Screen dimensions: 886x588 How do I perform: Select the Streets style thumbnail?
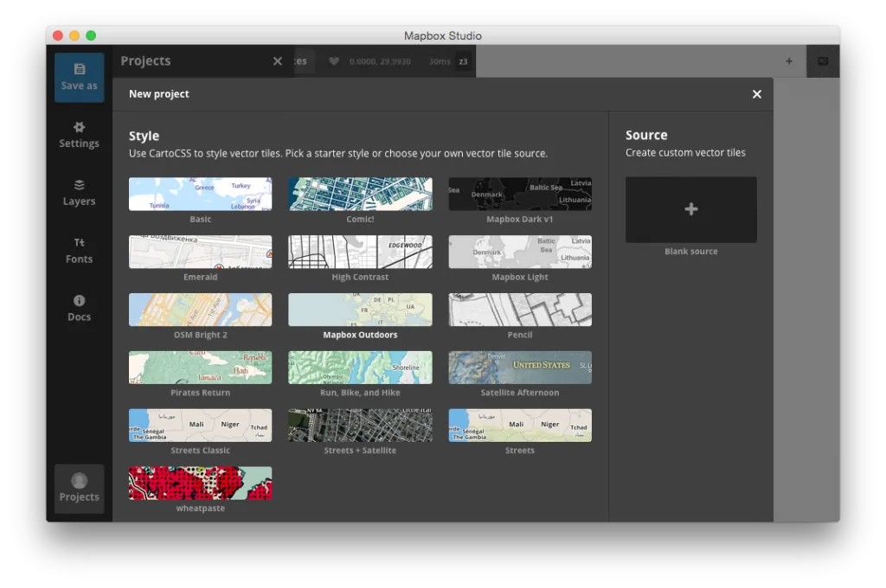(x=520, y=425)
